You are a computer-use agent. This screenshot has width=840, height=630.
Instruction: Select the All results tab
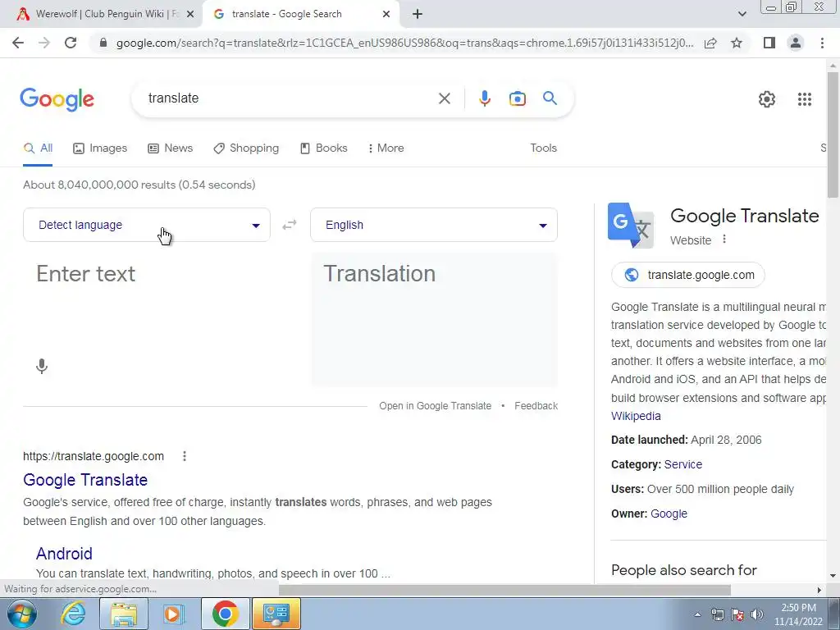point(38,148)
